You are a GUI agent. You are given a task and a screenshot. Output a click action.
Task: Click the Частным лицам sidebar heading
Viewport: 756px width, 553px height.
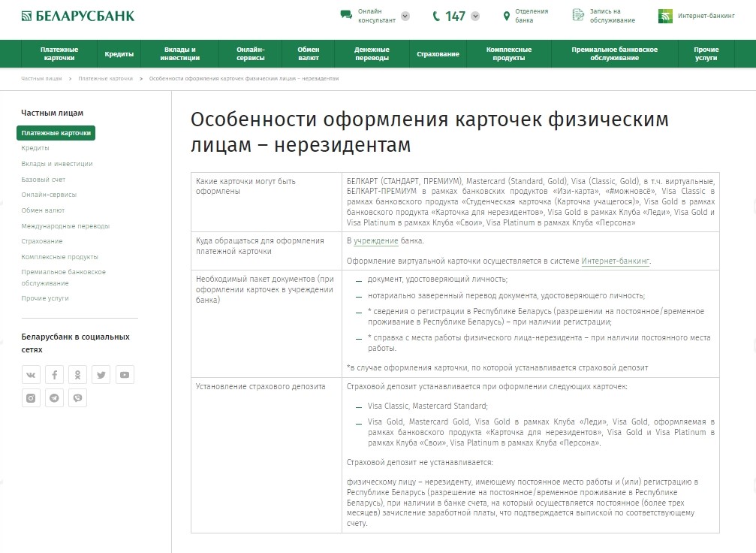[52, 113]
